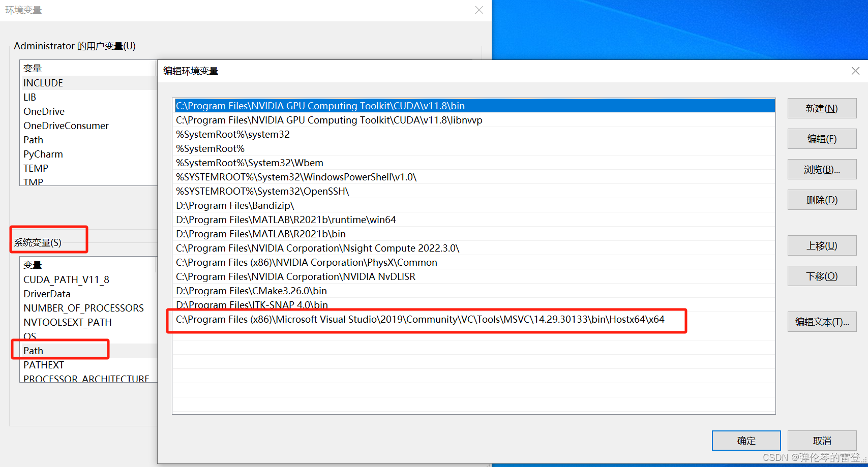The width and height of the screenshot is (868, 467).
Task: Delete the entry with the 删除(D) button
Action: [x=822, y=200]
